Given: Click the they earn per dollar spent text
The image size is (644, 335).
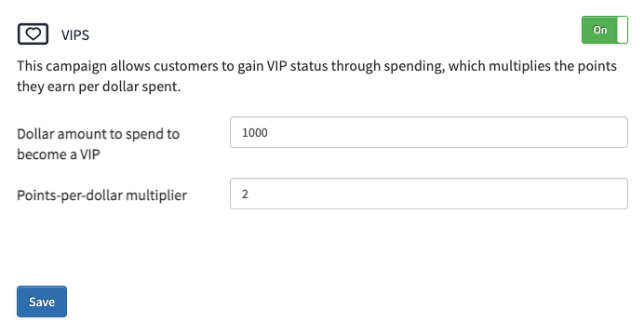Looking at the screenshot, I should point(99,87).
